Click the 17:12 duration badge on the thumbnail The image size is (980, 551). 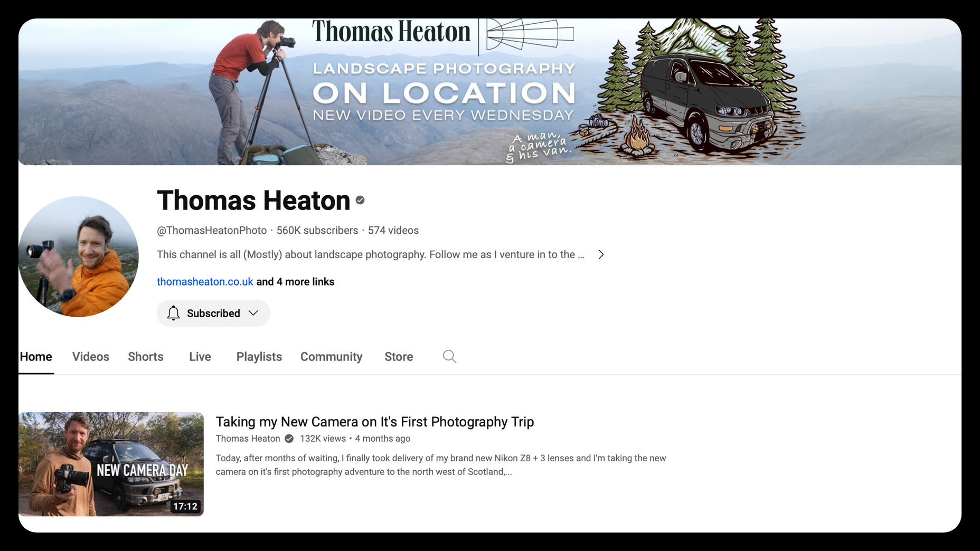pos(186,506)
